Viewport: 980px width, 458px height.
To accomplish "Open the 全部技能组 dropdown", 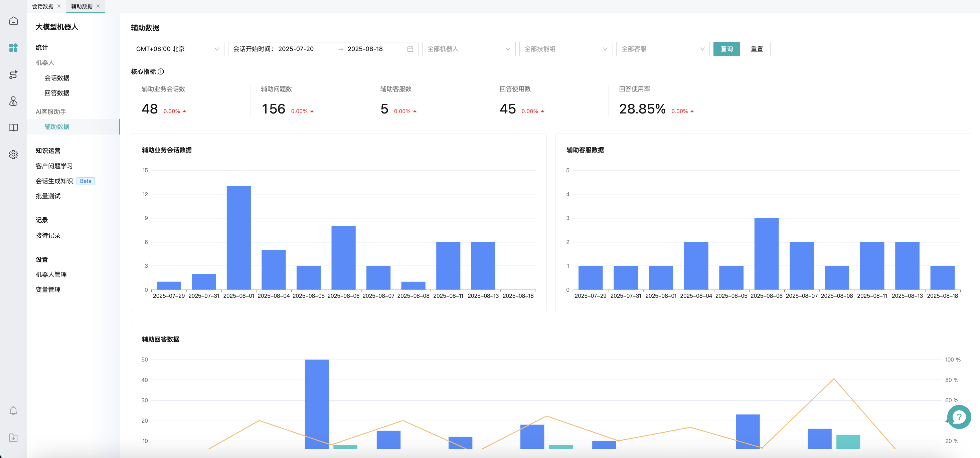I will point(566,49).
